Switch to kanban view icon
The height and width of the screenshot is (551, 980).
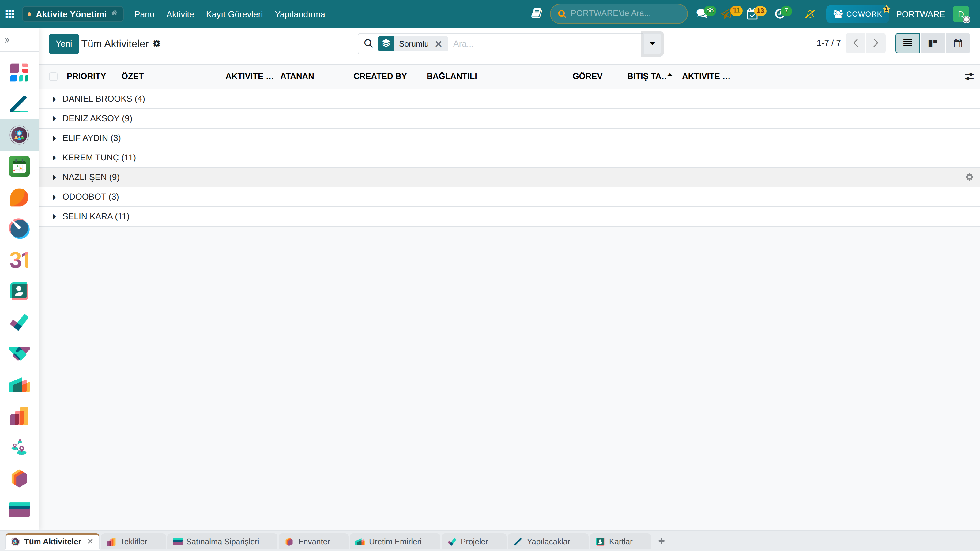click(933, 43)
